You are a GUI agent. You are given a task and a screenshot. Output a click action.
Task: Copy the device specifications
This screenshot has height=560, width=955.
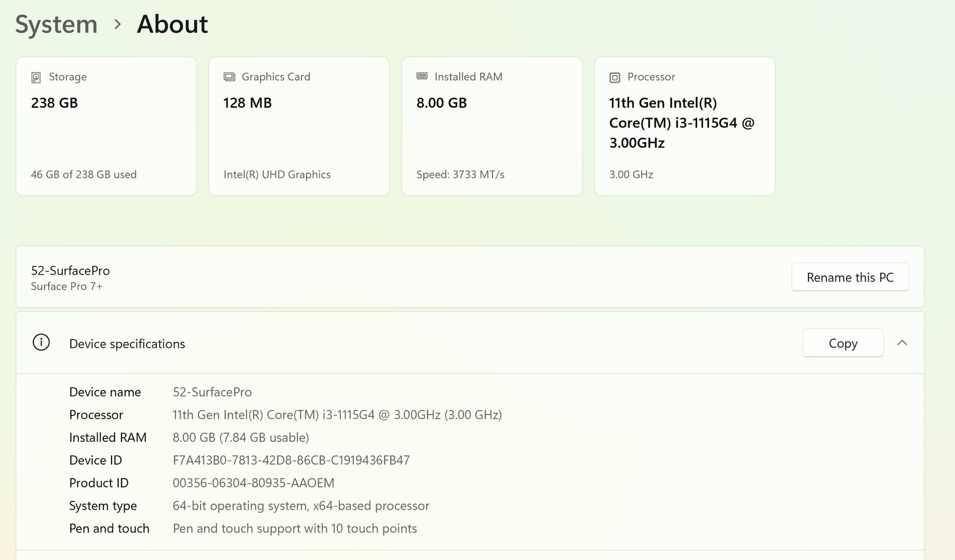[842, 343]
